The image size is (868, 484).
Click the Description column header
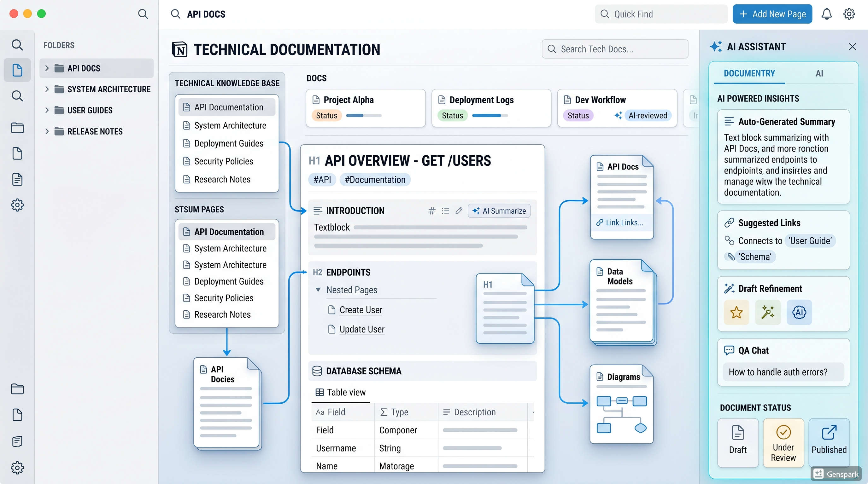click(483, 412)
